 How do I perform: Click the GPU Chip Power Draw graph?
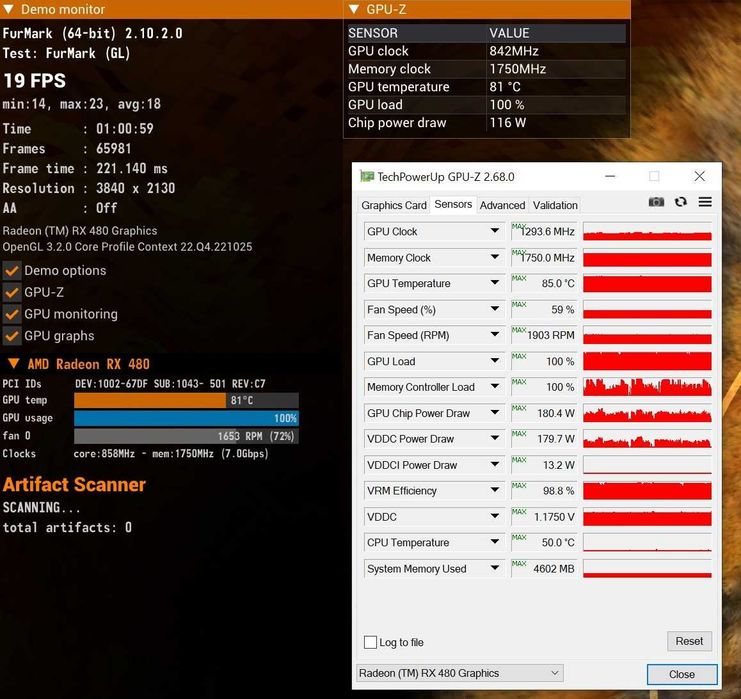(647, 413)
